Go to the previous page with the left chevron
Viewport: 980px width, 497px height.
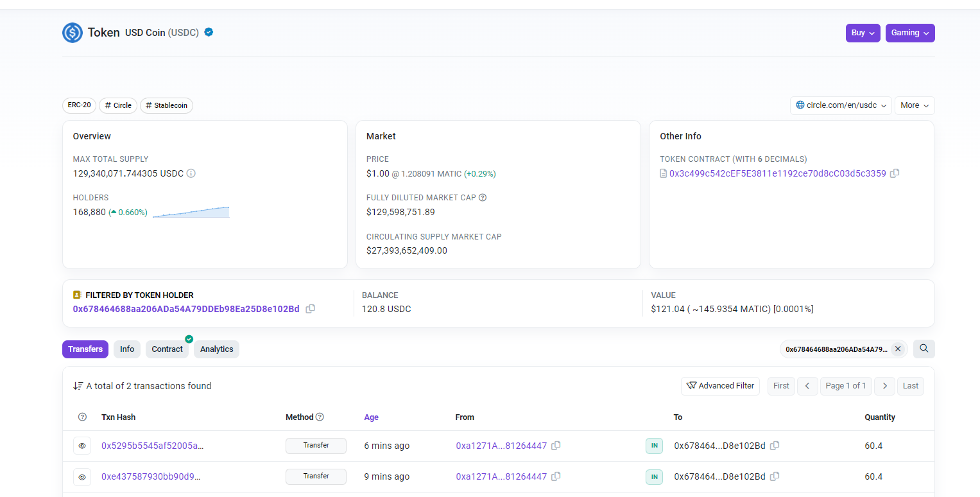pyautogui.click(x=807, y=386)
